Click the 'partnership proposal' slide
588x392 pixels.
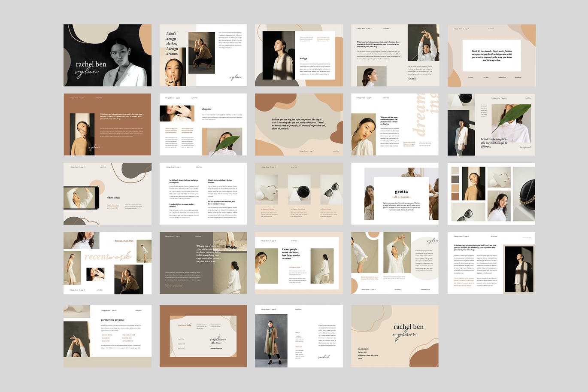click(107, 336)
